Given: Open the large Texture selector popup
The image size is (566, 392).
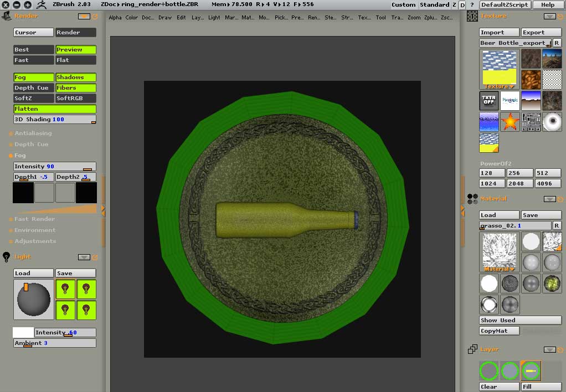Looking at the screenshot, I should [499, 69].
